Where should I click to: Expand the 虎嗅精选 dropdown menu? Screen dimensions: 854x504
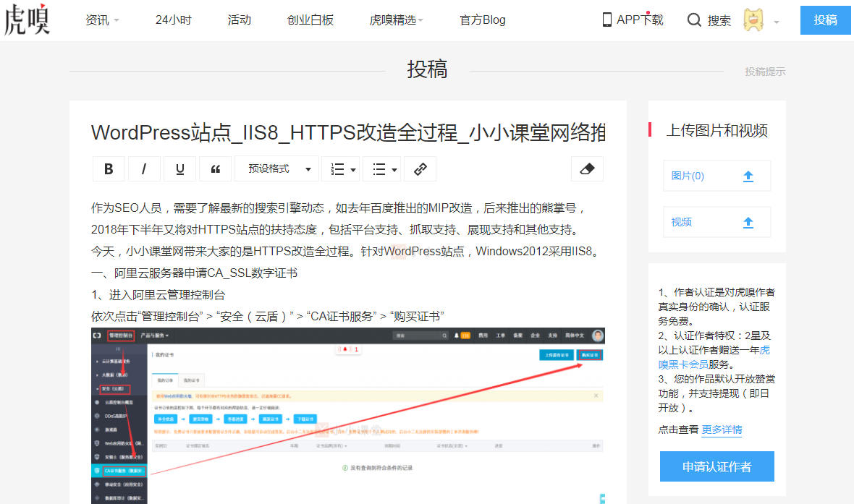tap(396, 20)
